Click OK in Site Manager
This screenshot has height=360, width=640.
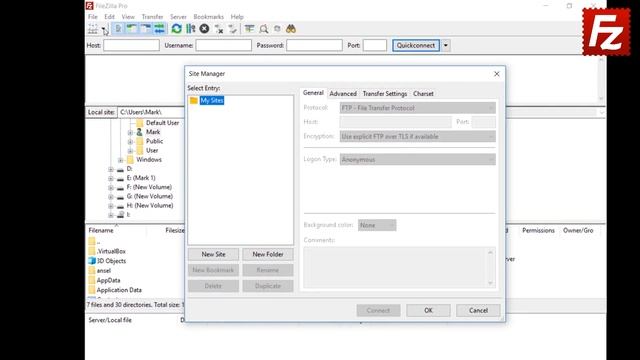pos(428,310)
